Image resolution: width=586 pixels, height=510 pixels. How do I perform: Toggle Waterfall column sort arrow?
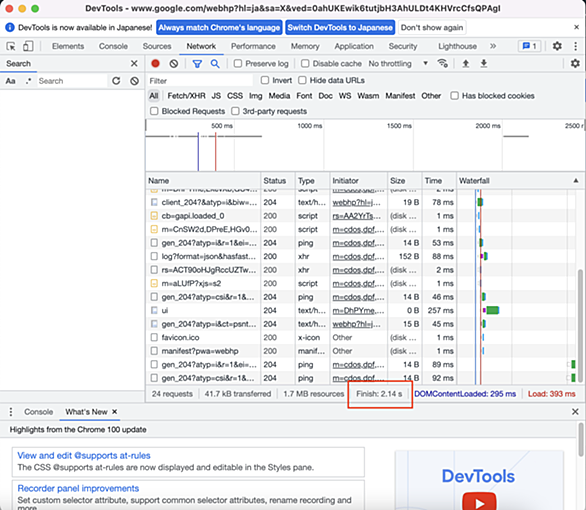(x=576, y=181)
